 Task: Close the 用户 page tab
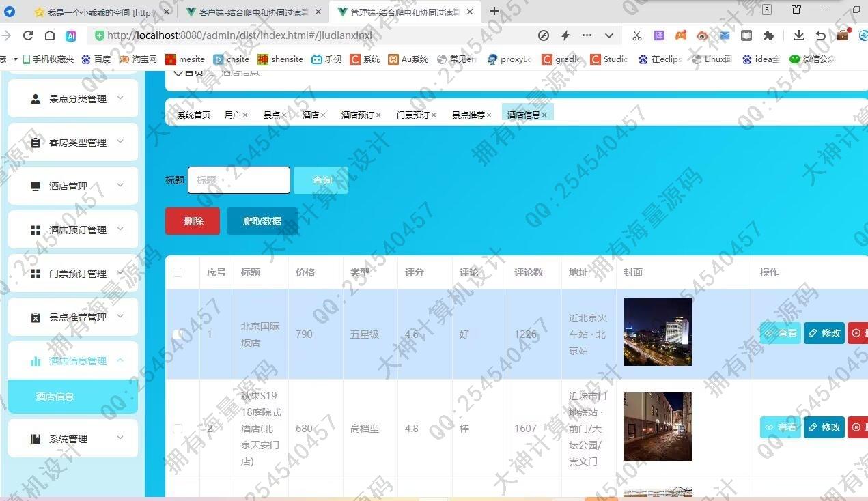point(245,115)
